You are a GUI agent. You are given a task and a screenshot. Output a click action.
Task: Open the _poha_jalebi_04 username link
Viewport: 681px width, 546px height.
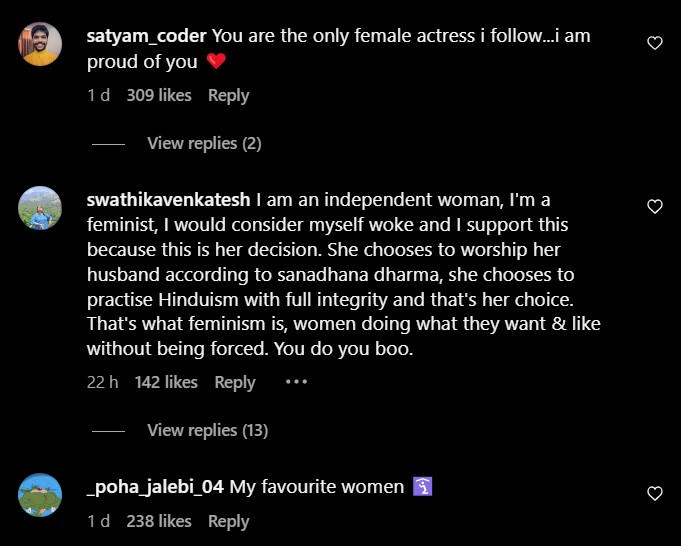(156, 487)
